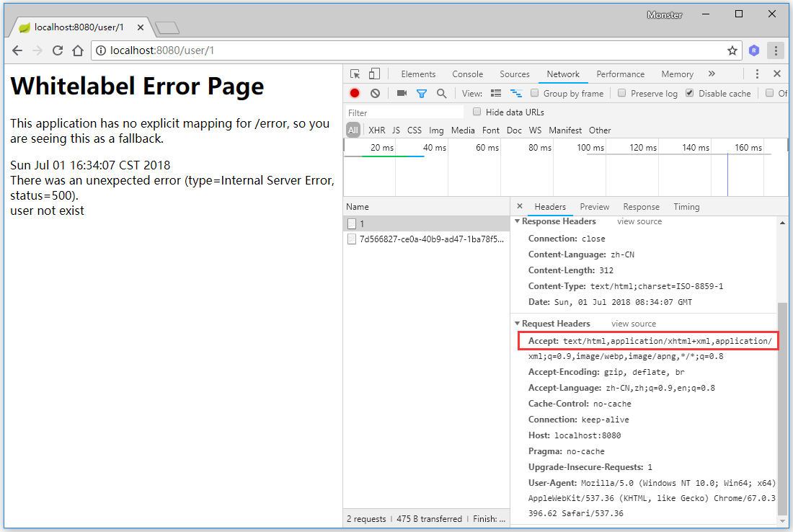Click the browser back arrow

(17, 50)
